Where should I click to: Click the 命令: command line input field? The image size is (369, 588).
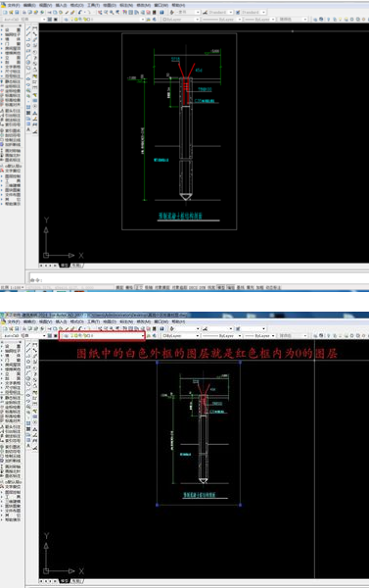coord(199,279)
